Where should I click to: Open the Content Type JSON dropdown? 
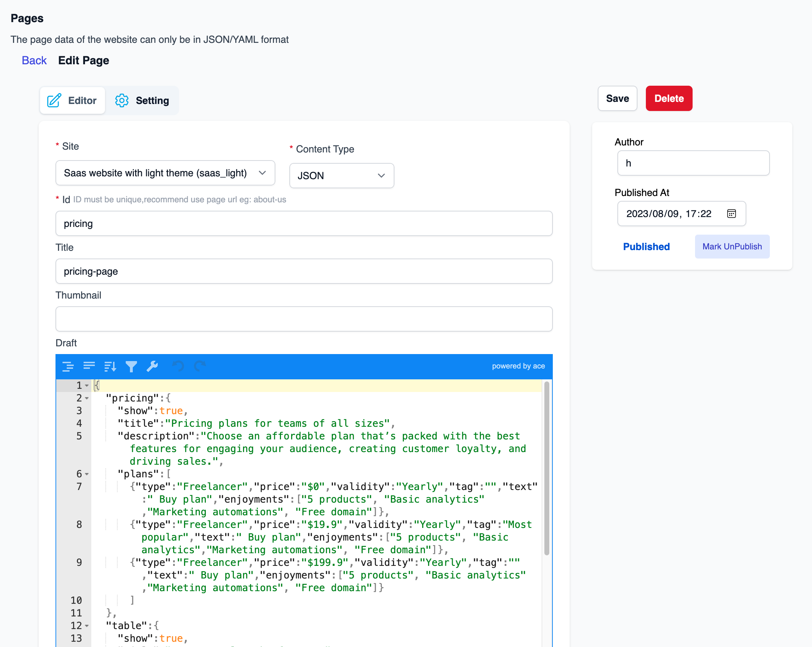tap(341, 176)
